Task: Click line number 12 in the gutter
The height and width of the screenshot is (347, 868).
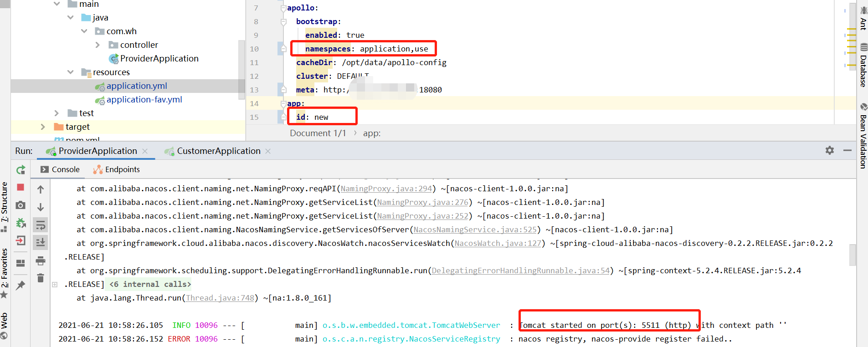Action: point(254,76)
